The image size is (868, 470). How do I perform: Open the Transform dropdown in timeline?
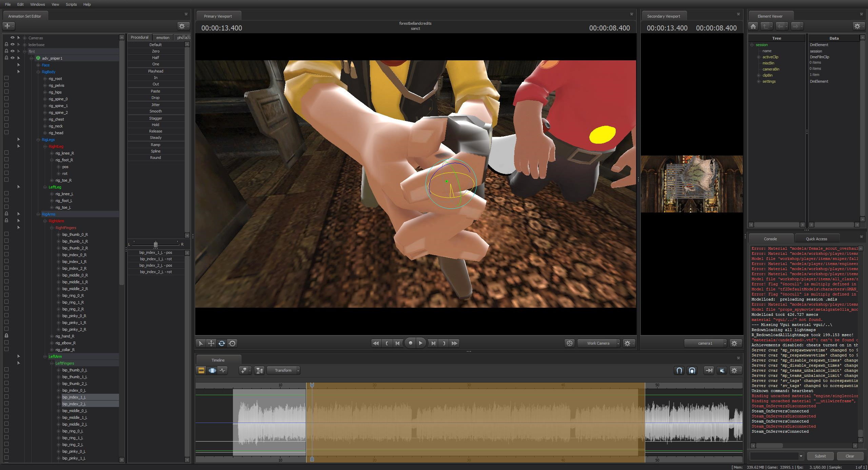pyautogui.click(x=283, y=370)
